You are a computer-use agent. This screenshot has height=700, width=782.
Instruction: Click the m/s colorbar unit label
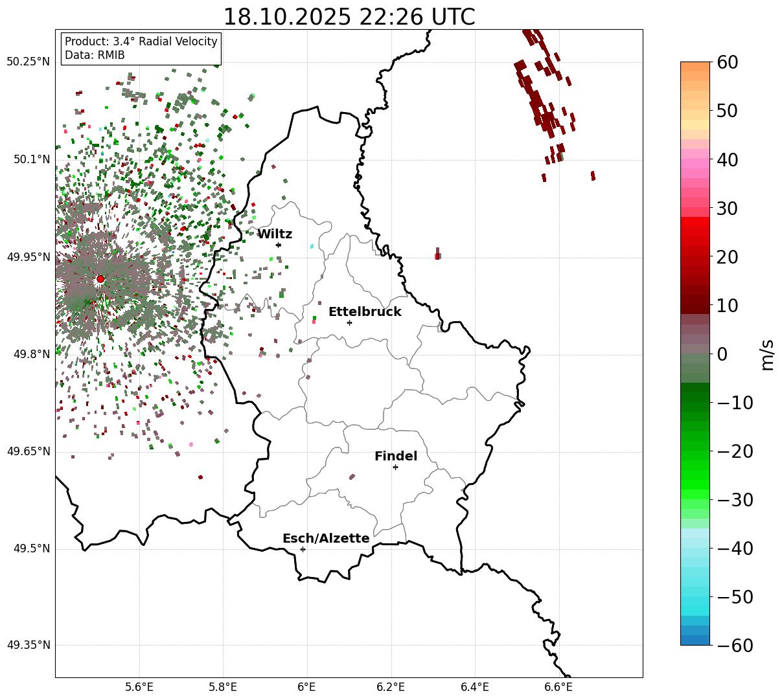pos(768,354)
